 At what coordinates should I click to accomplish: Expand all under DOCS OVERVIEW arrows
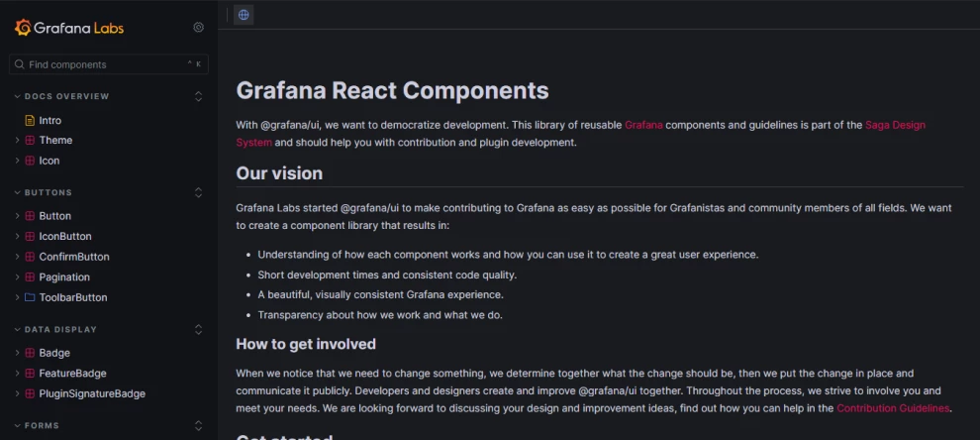(x=199, y=96)
